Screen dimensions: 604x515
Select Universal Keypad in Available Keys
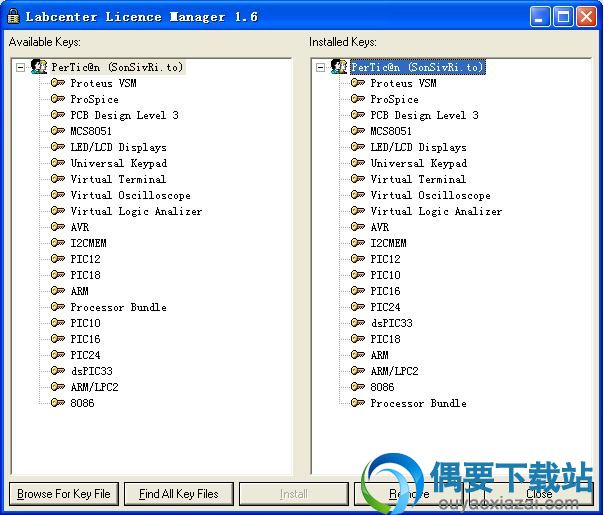(119, 163)
